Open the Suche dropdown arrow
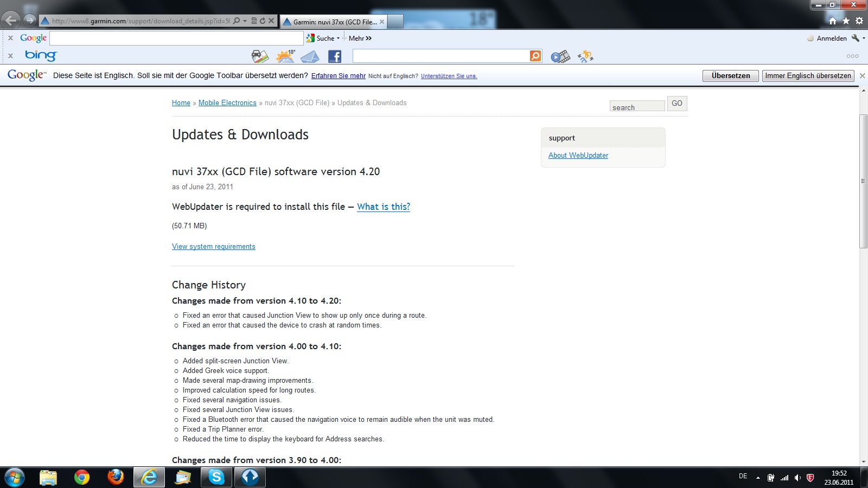Viewport: 868px width, 488px height. pos(338,38)
